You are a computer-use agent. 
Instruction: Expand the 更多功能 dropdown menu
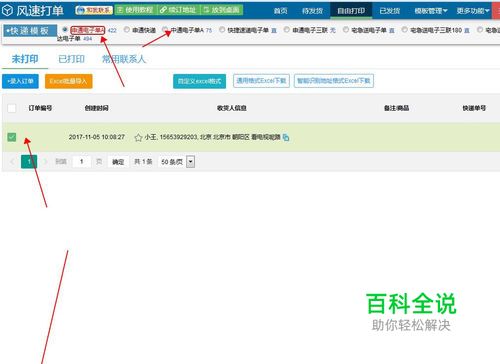473,11
